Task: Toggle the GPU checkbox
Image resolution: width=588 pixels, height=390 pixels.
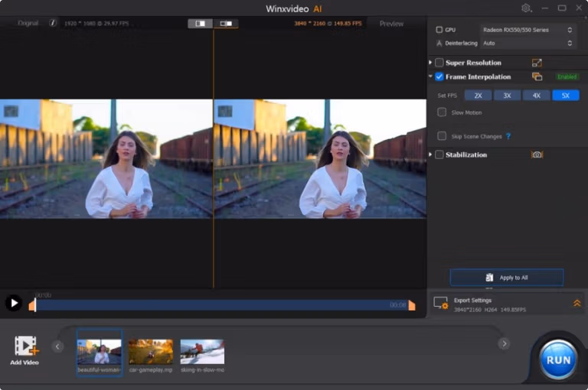Action: point(439,30)
